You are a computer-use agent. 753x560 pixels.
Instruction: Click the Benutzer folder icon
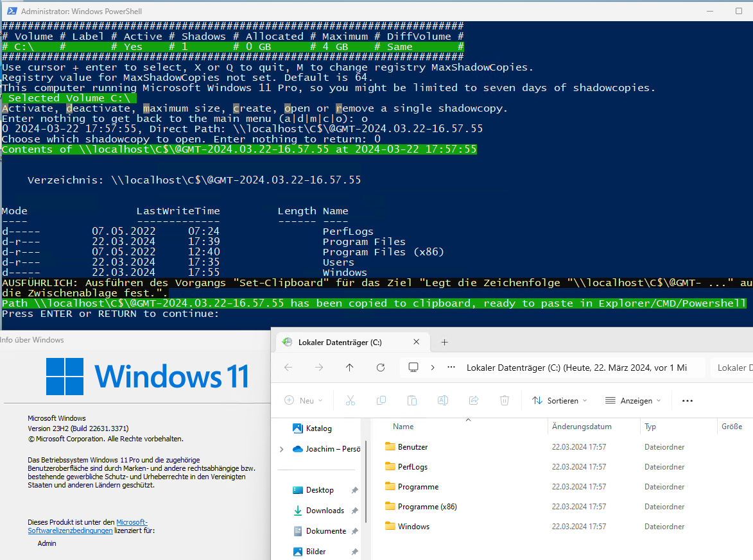pos(390,446)
